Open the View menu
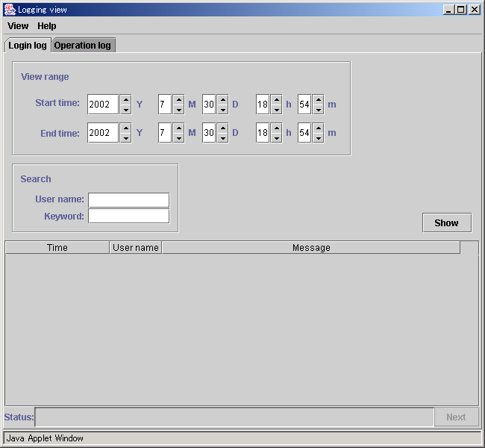Screen dimensions: 485x448 [x=18, y=26]
